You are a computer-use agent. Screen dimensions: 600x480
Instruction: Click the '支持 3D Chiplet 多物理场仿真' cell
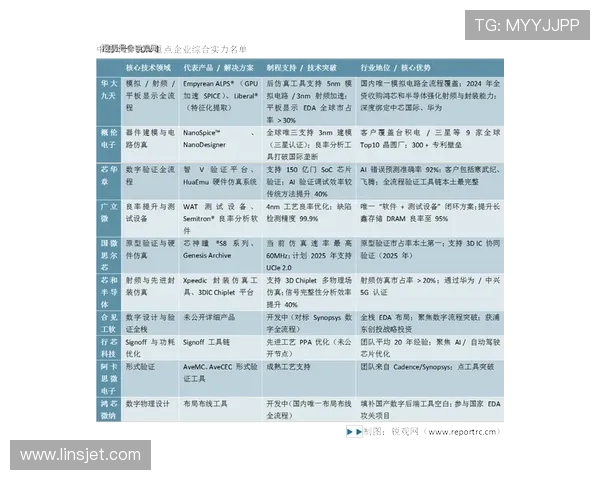(x=309, y=292)
